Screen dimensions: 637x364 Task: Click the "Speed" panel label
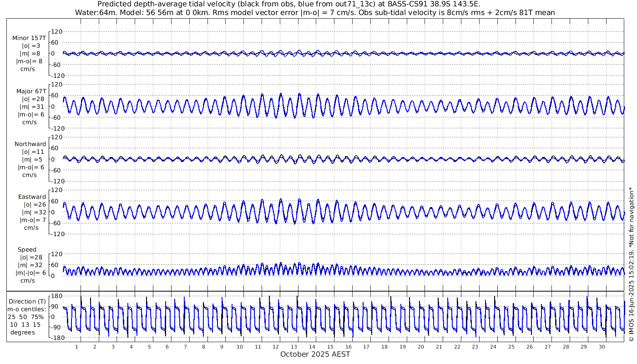(x=27, y=250)
